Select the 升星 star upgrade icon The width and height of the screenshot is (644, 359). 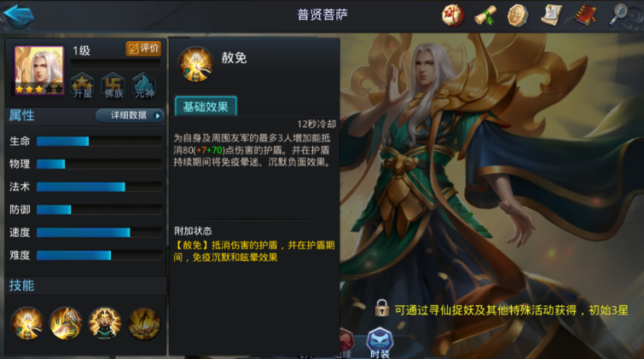tap(82, 86)
